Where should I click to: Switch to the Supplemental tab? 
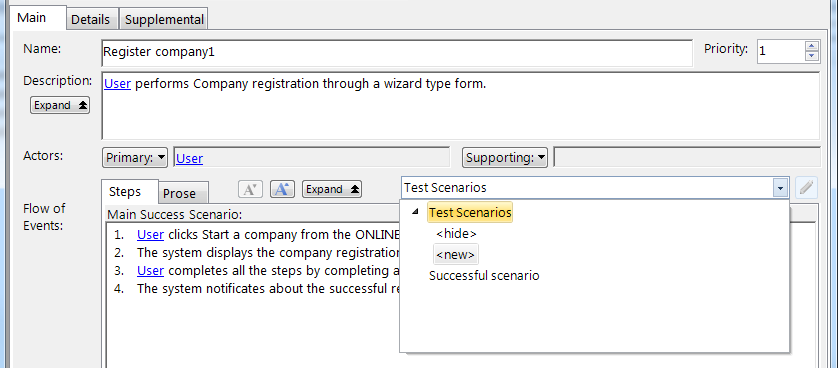pos(164,20)
